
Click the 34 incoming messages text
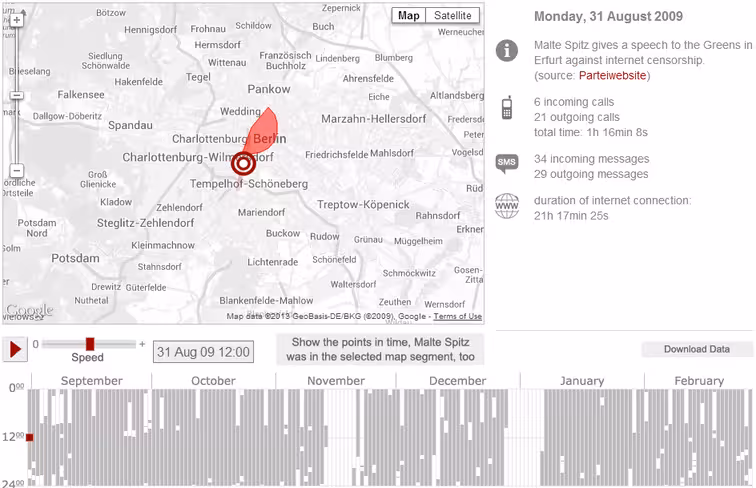[x=591, y=159]
